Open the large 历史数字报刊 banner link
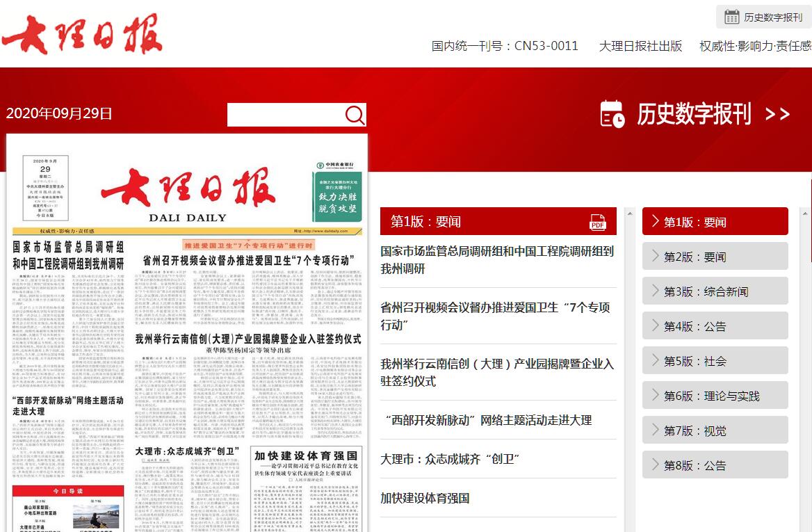Screen dimensions: 812x532 click(x=695, y=114)
